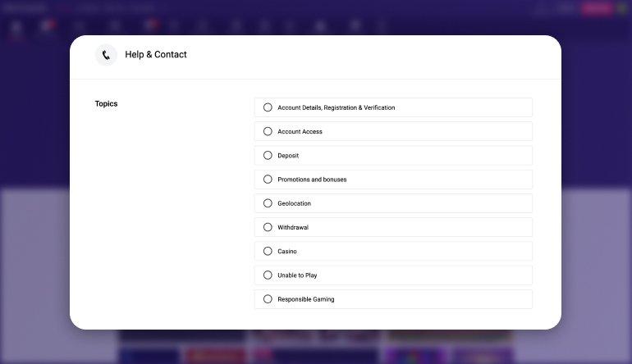
Task: Click the Topics section label
Action: click(106, 103)
